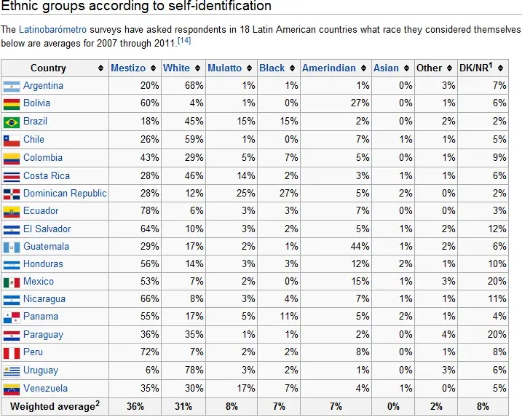Click the Uruguay flag icon
The image size is (522, 420).
coord(12,371)
